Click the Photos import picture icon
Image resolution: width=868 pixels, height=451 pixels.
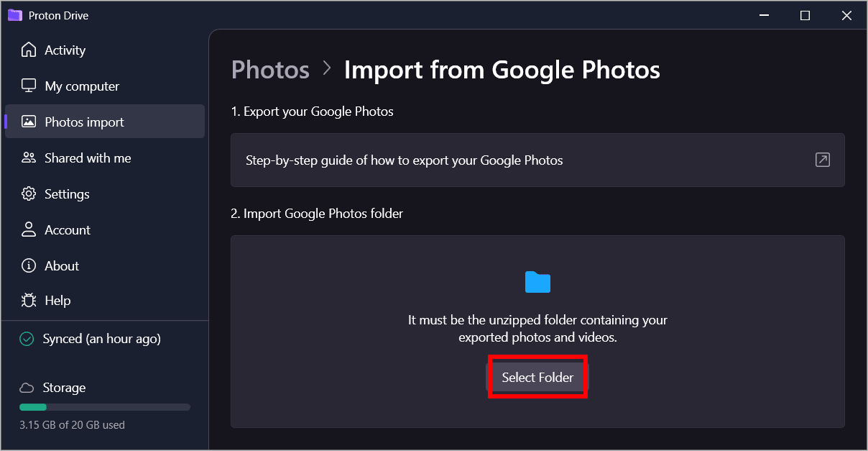(29, 122)
